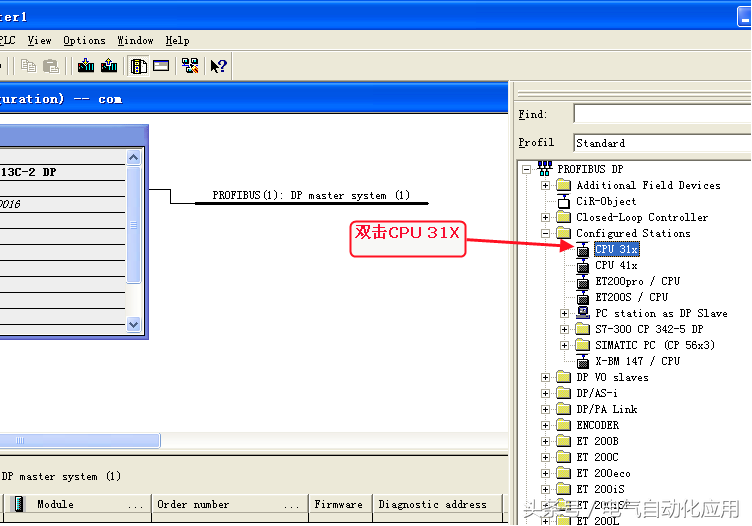Click the context Help pointer icon
This screenshot has height=526, width=752.
[x=218, y=66]
